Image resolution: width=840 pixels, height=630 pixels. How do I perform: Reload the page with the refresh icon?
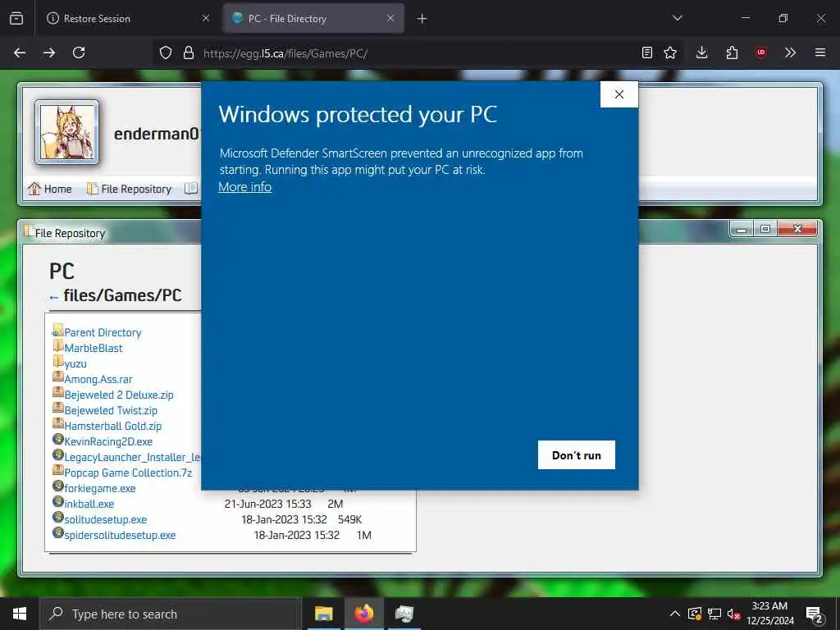pos(79,52)
